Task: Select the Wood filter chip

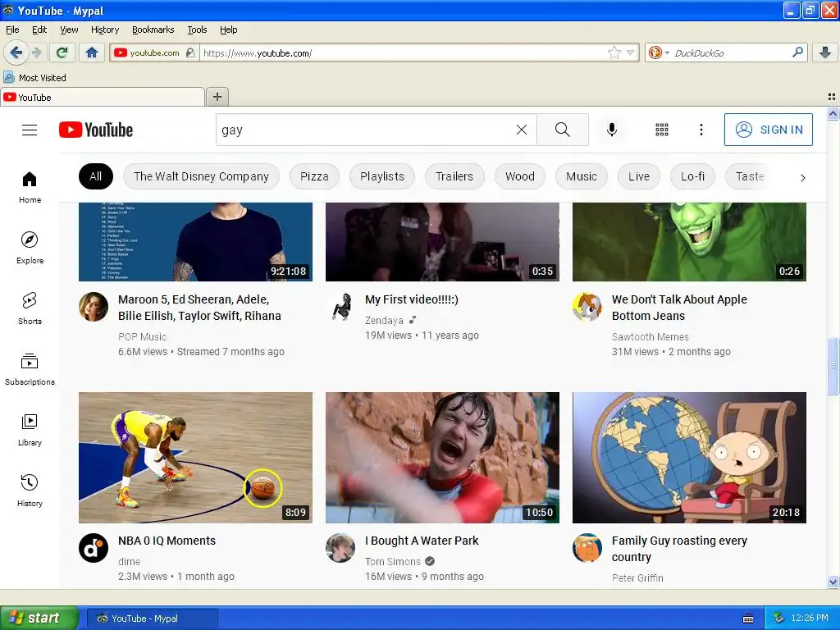Action: [519, 176]
